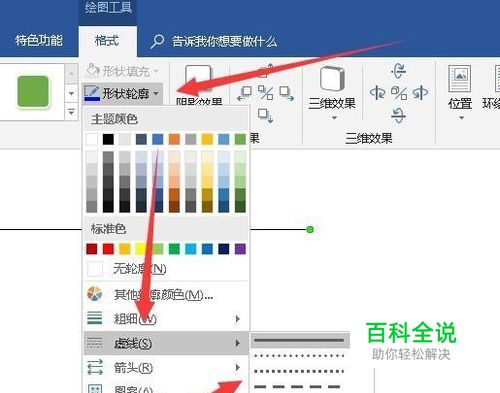Open the 格式 ribbon tab

pyautogui.click(x=107, y=41)
